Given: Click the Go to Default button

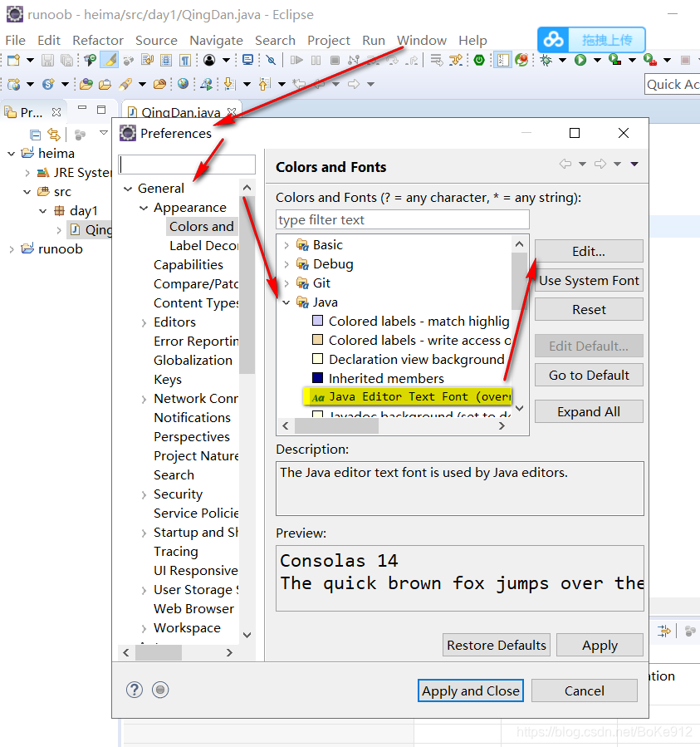Looking at the screenshot, I should [589, 375].
